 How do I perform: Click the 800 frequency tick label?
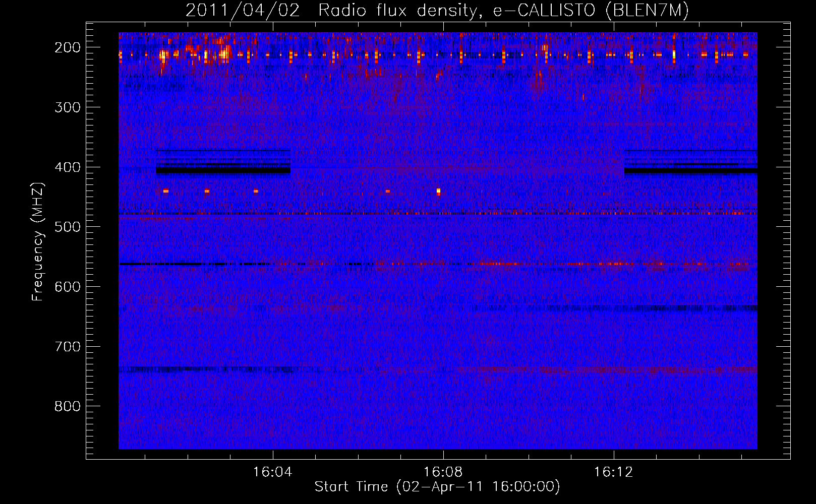point(67,406)
